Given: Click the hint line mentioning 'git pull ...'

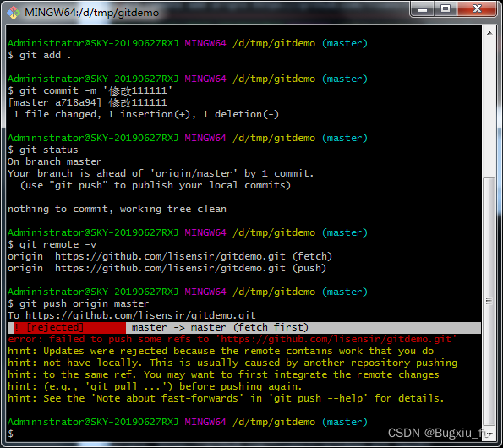Looking at the screenshot, I should pos(155,387).
